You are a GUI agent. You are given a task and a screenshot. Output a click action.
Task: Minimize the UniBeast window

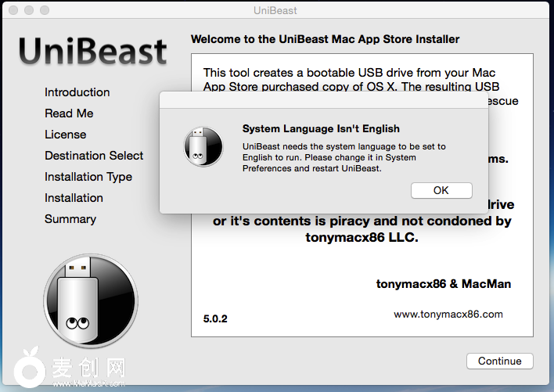(27, 11)
